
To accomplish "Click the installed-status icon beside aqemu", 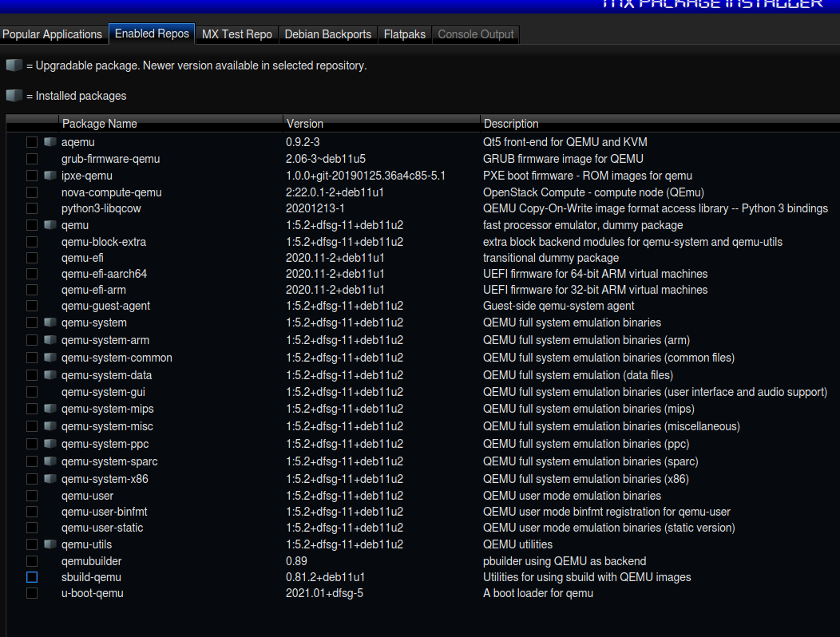I will click(50, 142).
